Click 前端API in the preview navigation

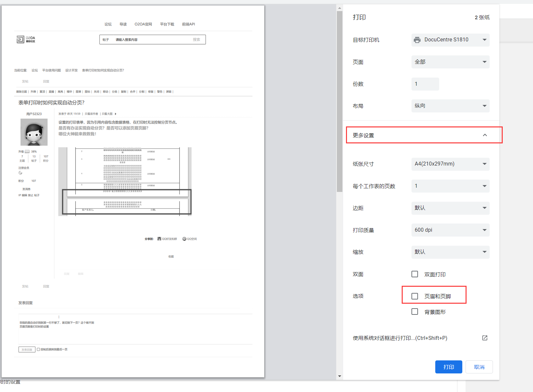click(189, 24)
